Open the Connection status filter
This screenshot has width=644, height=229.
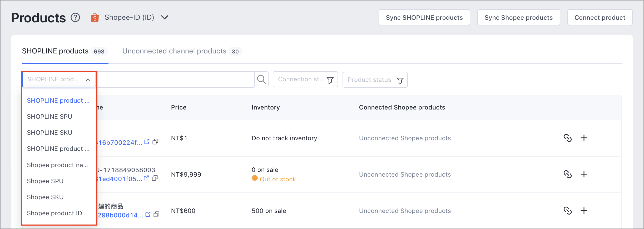[x=305, y=79]
